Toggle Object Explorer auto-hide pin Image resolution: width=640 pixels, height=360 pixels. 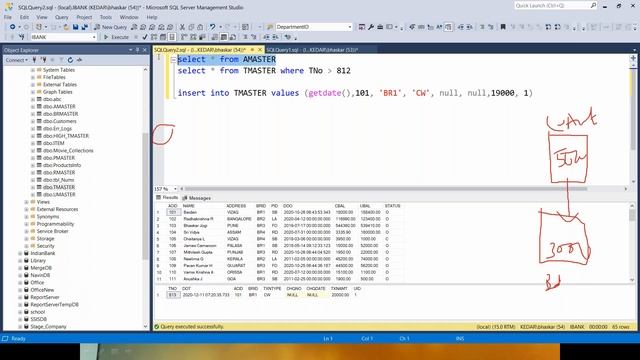(138, 50)
